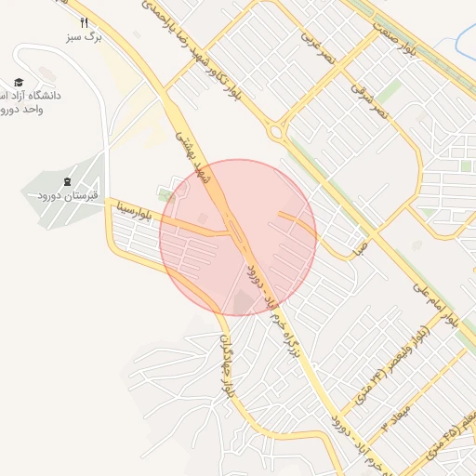The height and width of the screenshot is (476, 476).
Task: Click the صبا street label
Action: pos(361,248)
